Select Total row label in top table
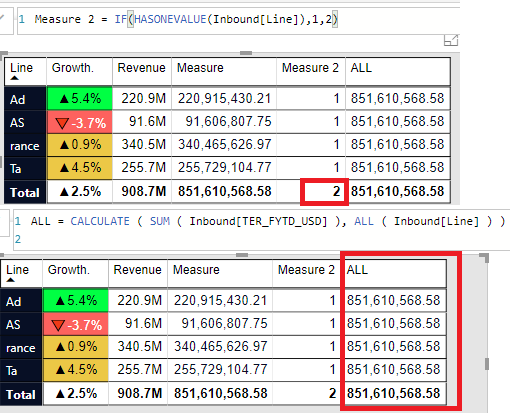 [25, 192]
